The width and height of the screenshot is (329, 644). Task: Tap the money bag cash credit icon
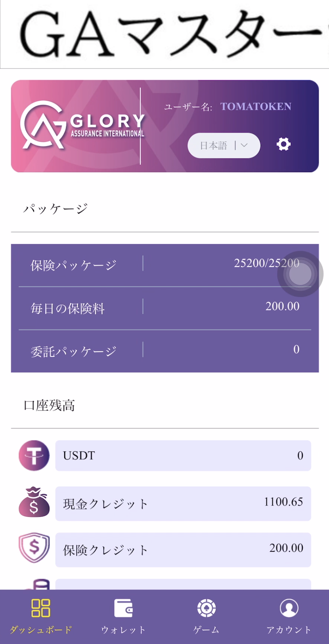(x=34, y=502)
